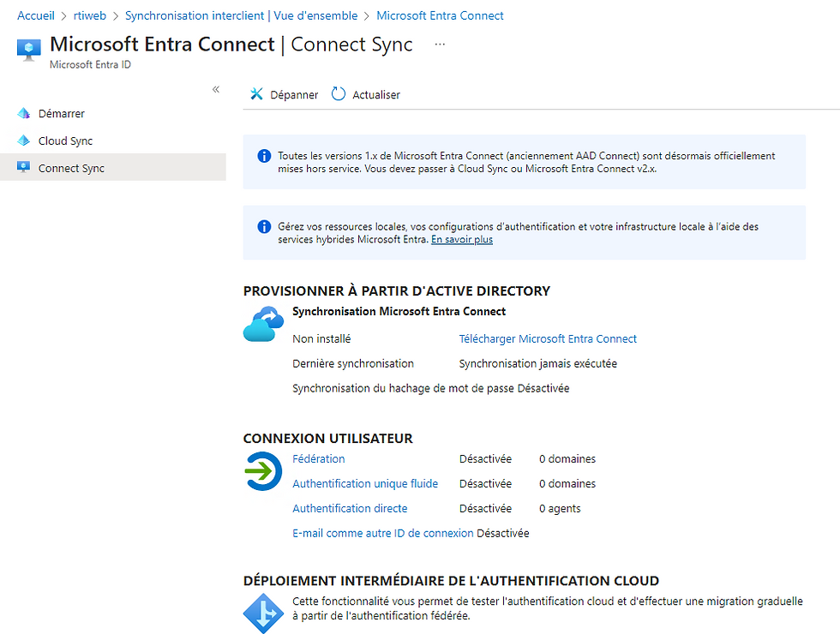Click the Actualiser refresh icon
This screenshot has height=634, width=840.
339,94
